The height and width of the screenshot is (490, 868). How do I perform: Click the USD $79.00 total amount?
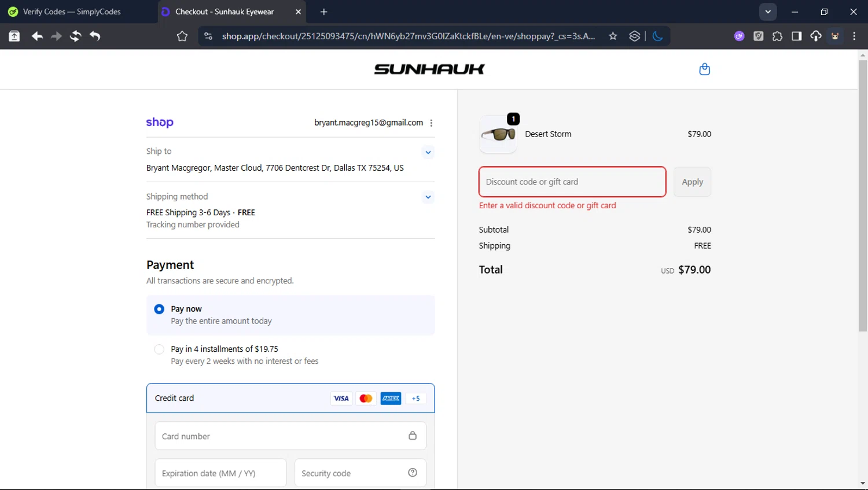pyautogui.click(x=686, y=270)
